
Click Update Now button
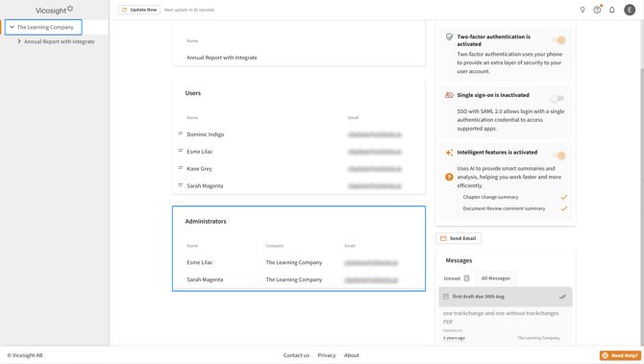[139, 10]
